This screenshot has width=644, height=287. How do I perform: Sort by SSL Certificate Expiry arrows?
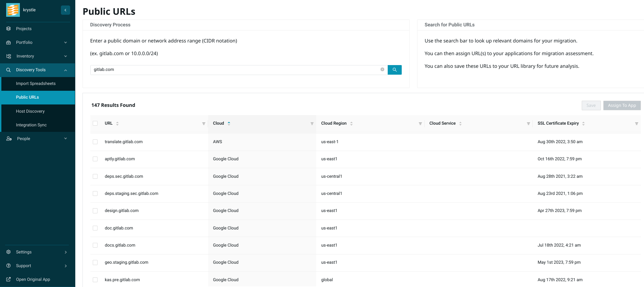[x=583, y=124]
